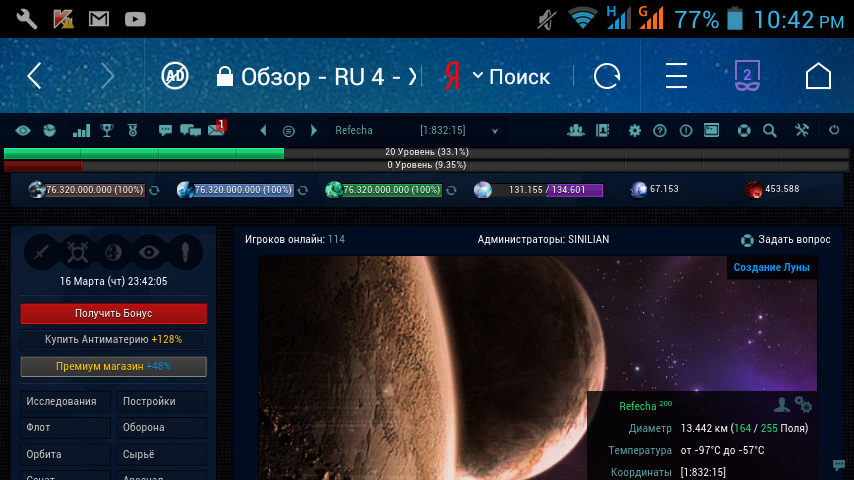Open the mail envelope with unread badge
854x480 pixels.
click(217, 129)
